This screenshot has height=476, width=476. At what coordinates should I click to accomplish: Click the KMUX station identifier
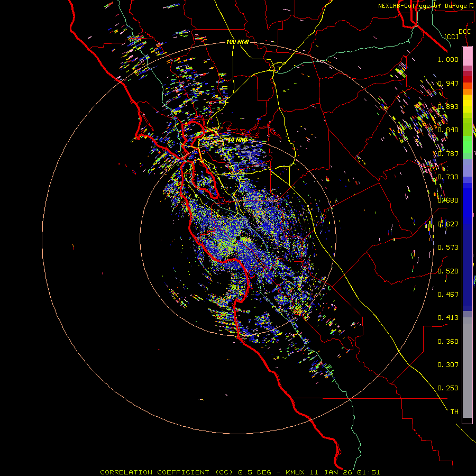(295, 472)
